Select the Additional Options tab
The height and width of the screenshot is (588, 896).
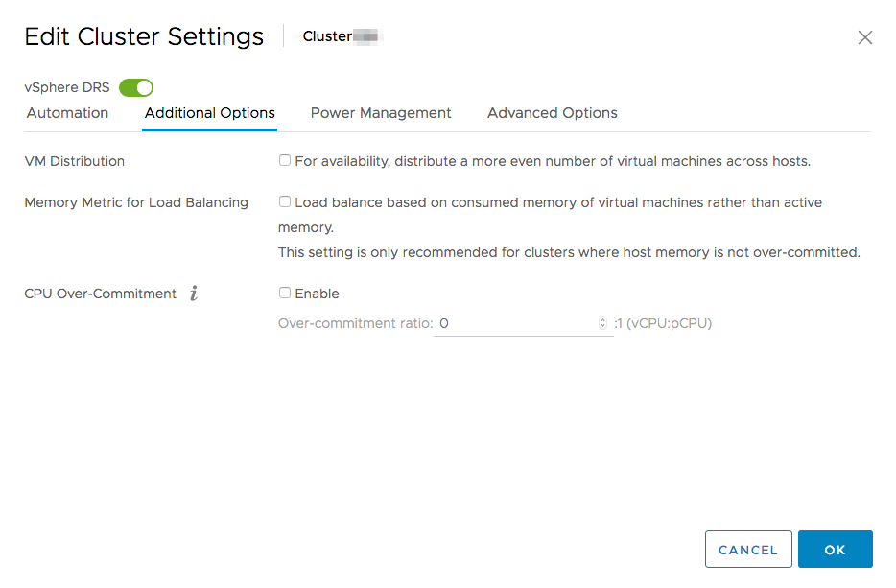209,113
